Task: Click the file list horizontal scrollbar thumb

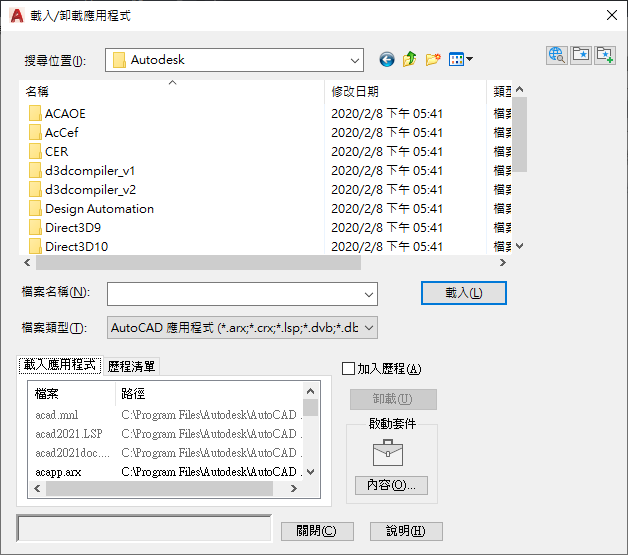Action: [198, 263]
